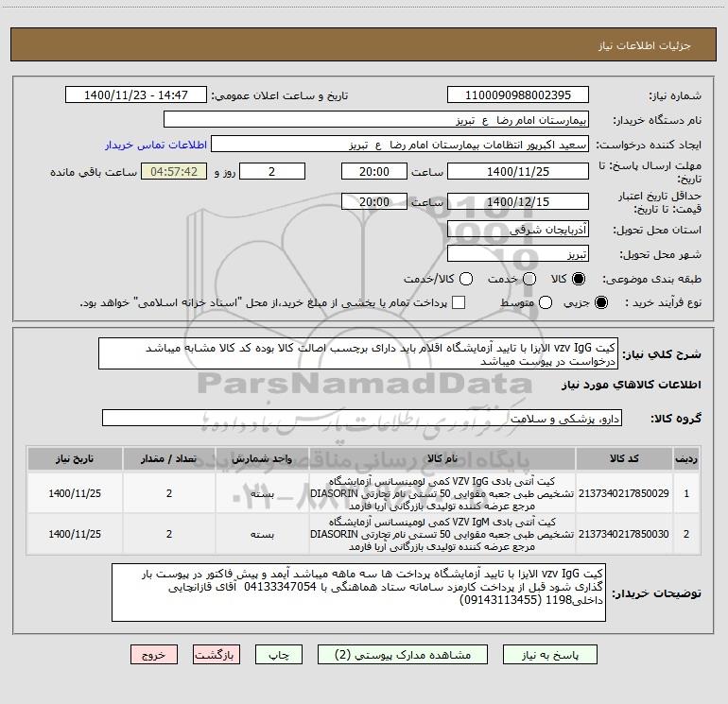Toggle the اسناد خزانه اسلامی payment checkbox
The width and height of the screenshot is (728, 704).
459,302
